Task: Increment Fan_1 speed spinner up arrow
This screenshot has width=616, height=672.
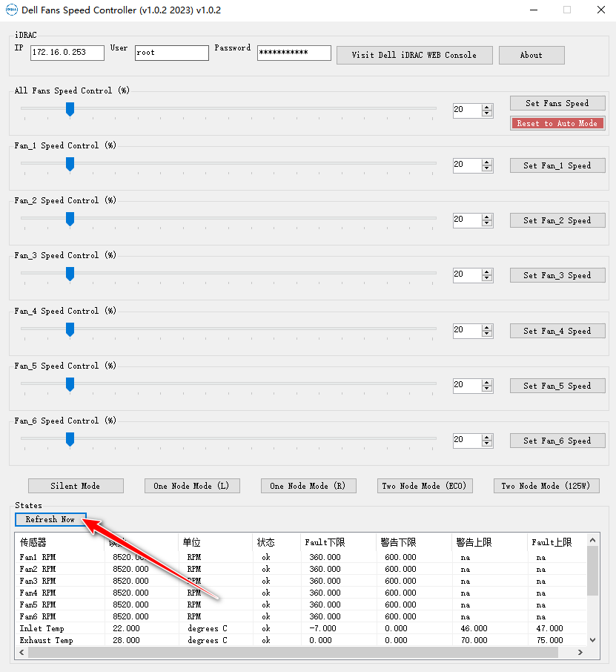Action: (x=486, y=162)
